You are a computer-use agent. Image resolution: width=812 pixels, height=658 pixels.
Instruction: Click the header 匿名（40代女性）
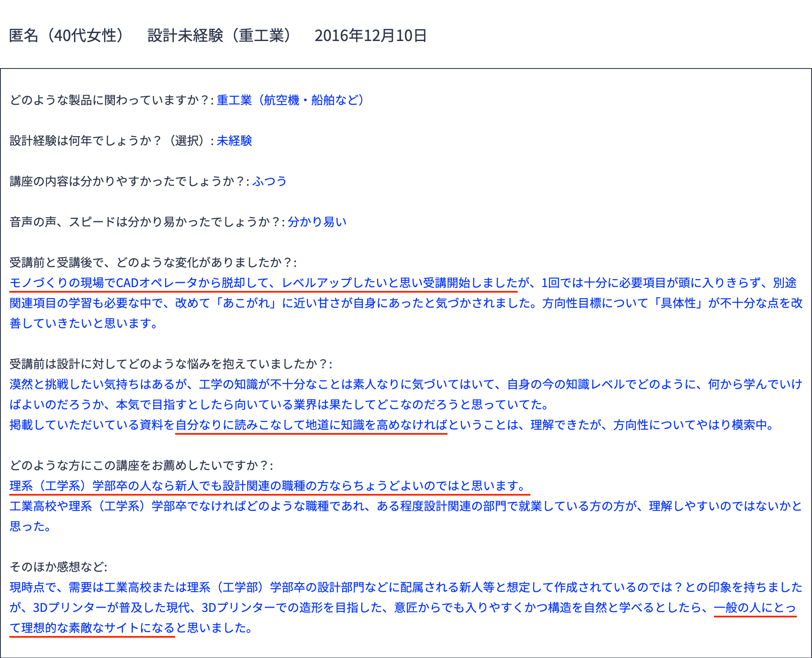click(x=68, y=36)
